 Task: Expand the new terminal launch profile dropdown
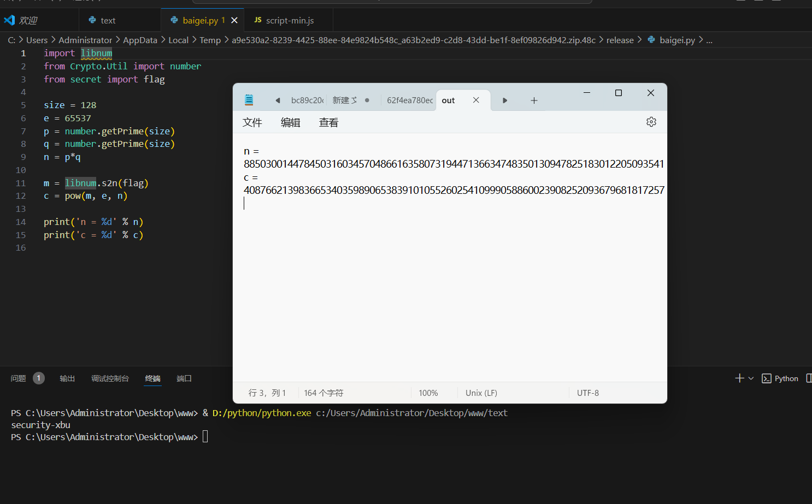tap(751, 378)
